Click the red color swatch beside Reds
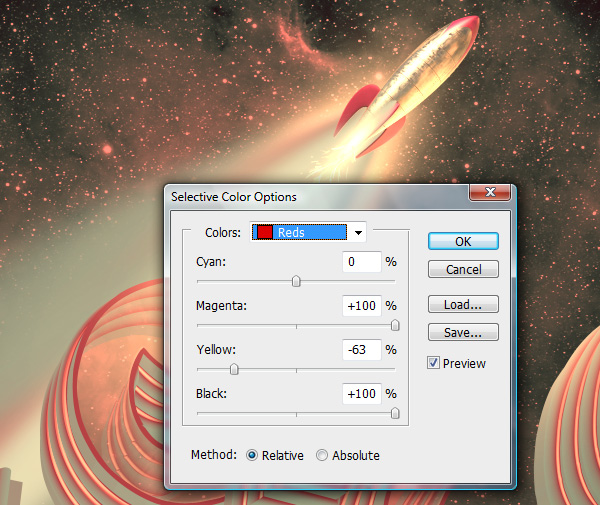 (x=264, y=232)
